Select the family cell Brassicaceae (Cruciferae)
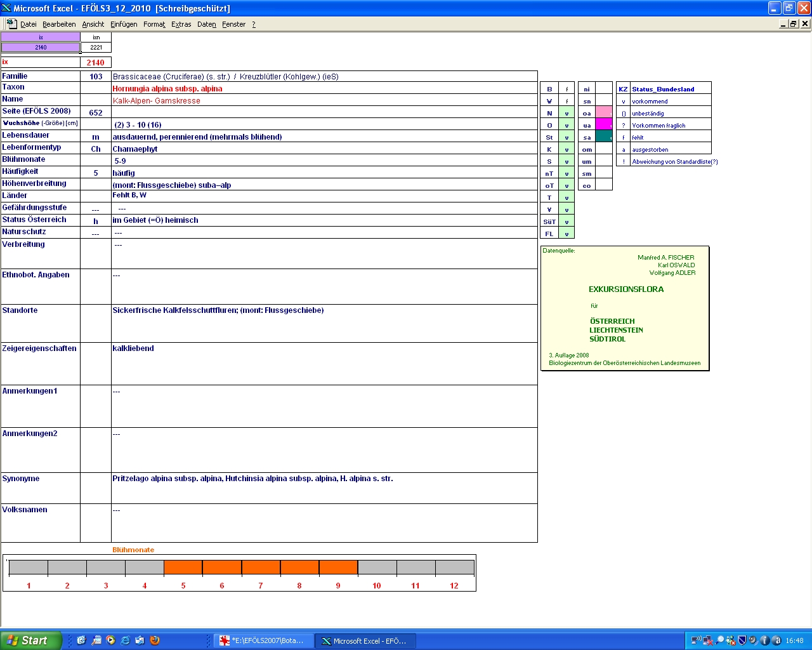The width and height of the screenshot is (812, 650). [x=324, y=76]
